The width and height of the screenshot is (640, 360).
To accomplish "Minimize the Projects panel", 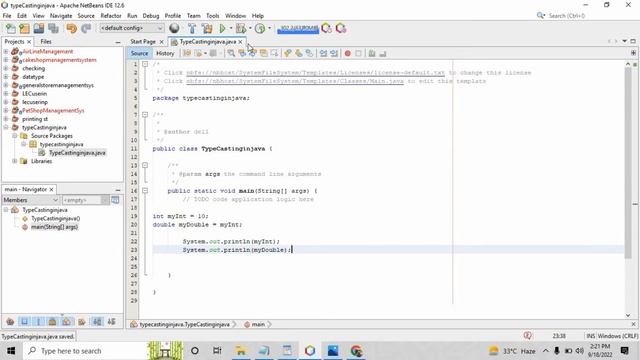I will pyautogui.click(x=118, y=42).
